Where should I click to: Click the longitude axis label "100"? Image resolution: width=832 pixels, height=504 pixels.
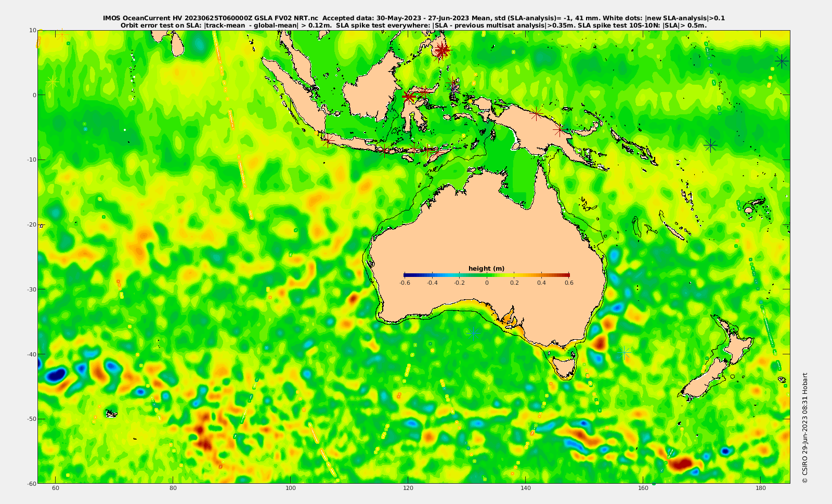point(290,488)
